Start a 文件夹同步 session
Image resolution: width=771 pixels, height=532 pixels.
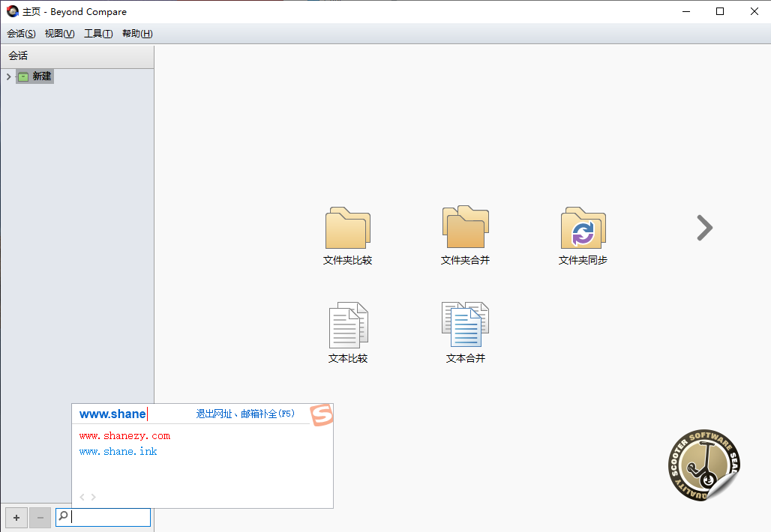(x=583, y=235)
